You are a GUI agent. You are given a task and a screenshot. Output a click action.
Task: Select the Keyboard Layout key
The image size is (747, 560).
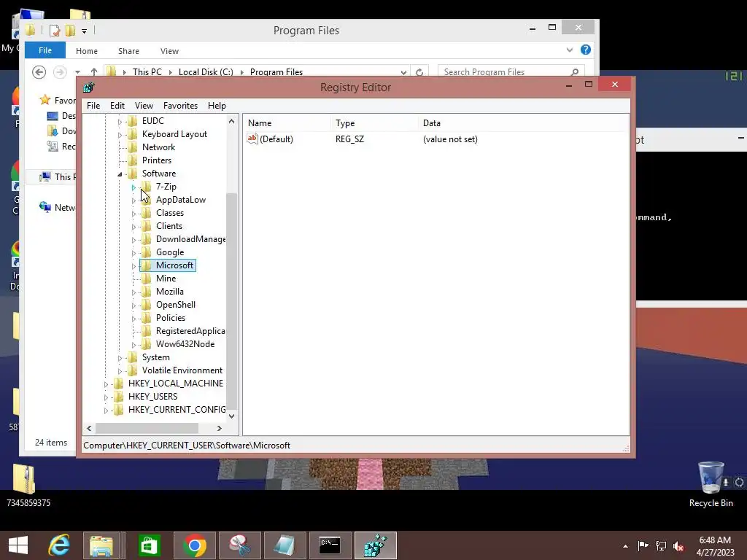tap(174, 134)
